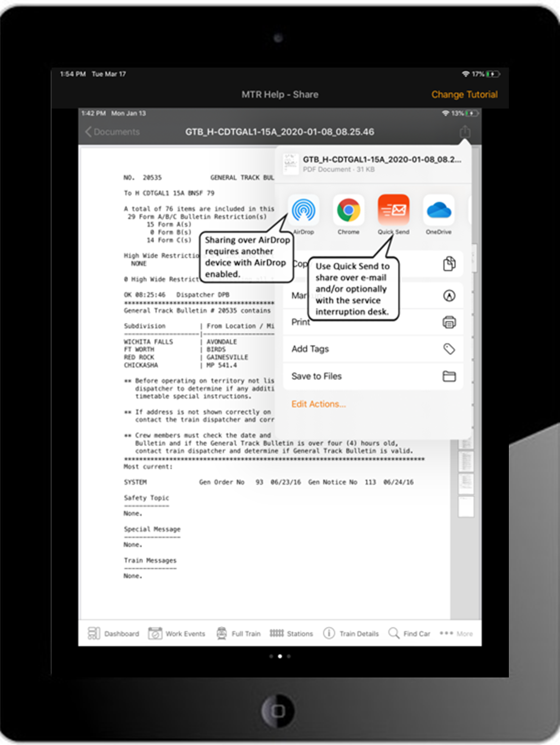This screenshot has width=560, height=745.
Task: Go back to Documents
Action: tap(113, 132)
